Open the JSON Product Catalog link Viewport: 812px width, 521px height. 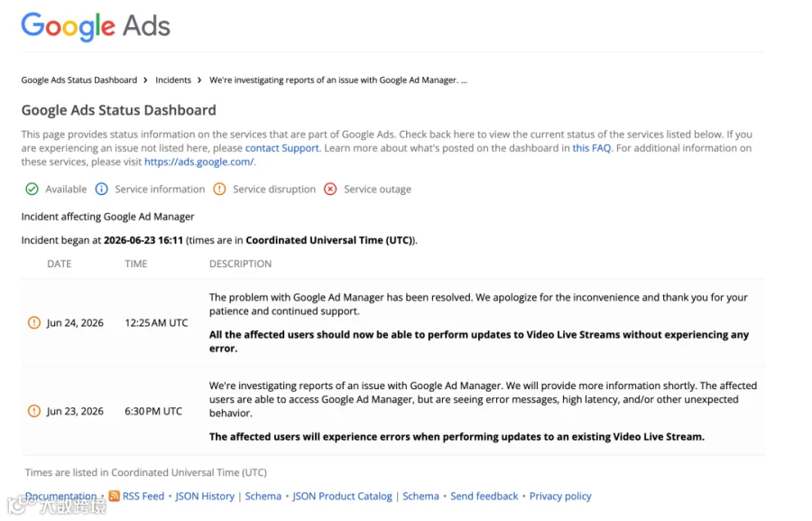point(342,496)
